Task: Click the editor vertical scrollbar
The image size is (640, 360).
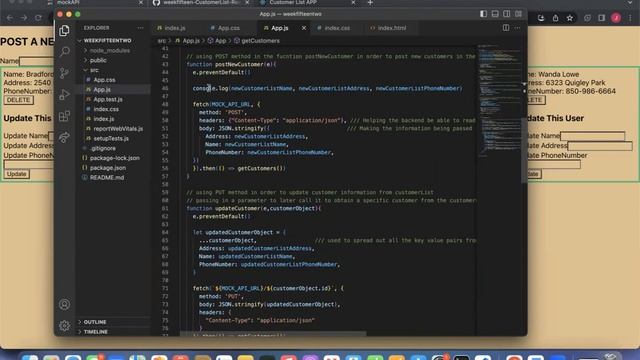Action: pyautogui.click(x=524, y=151)
